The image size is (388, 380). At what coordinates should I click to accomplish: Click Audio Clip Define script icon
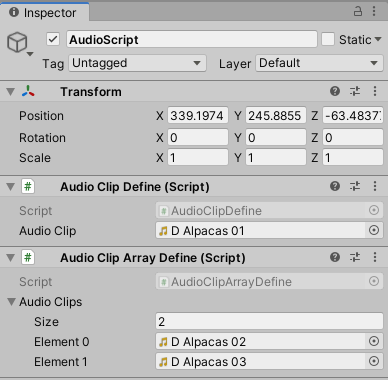(x=28, y=186)
